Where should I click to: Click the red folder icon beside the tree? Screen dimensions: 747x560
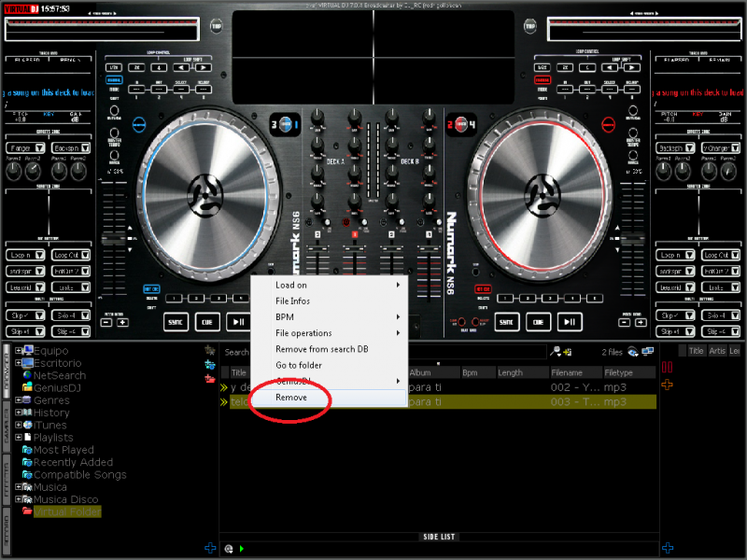(210, 378)
